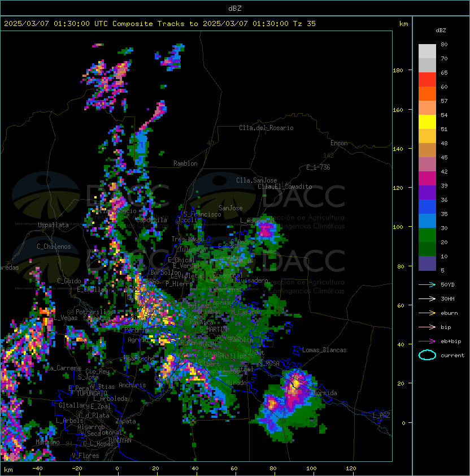The width and height of the screenshot is (470, 476).
Task: Click the La_Carrera place label
Action: tap(64, 368)
